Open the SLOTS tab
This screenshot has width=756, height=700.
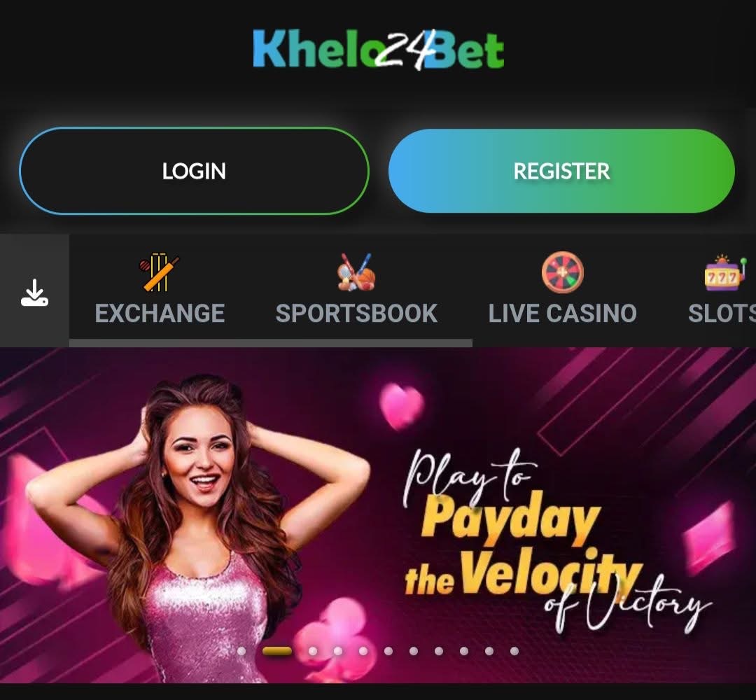click(x=722, y=314)
